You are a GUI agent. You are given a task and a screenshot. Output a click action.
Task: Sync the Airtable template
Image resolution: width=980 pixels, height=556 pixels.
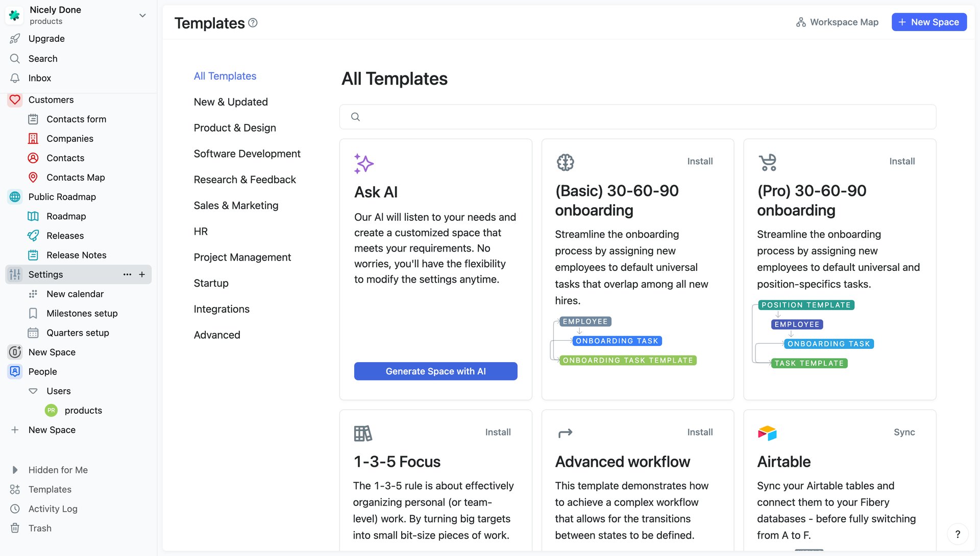tap(904, 432)
